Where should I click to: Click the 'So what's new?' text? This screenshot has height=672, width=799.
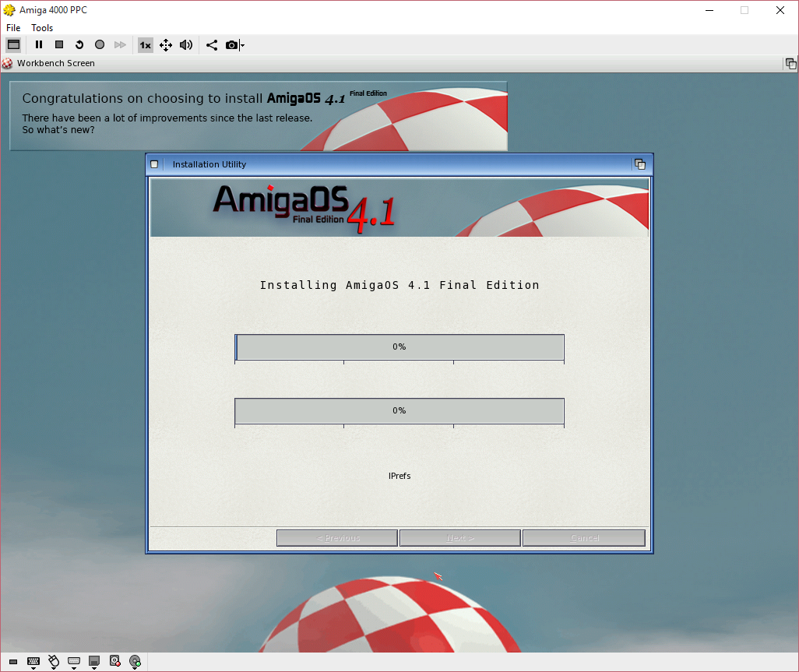[58, 130]
